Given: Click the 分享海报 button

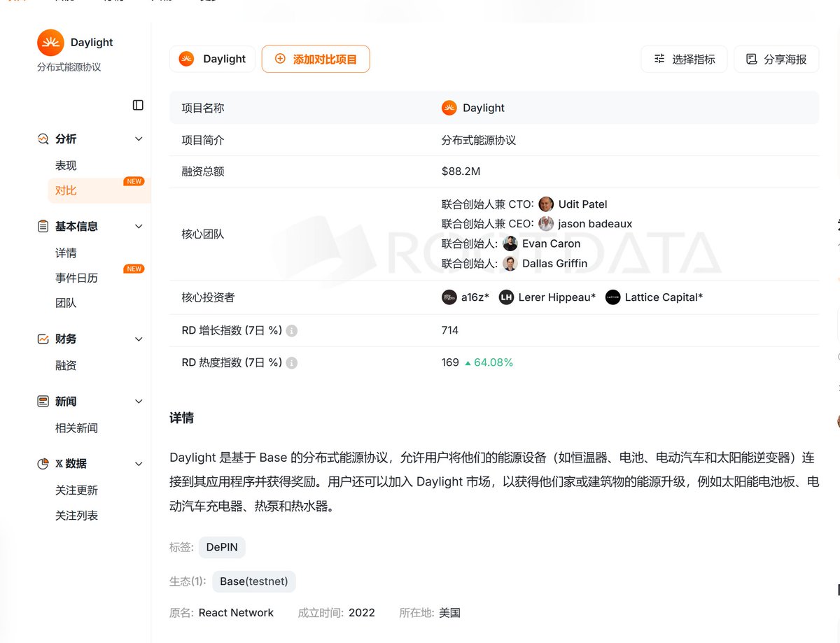Looking at the screenshot, I should click(x=776, y=59).
